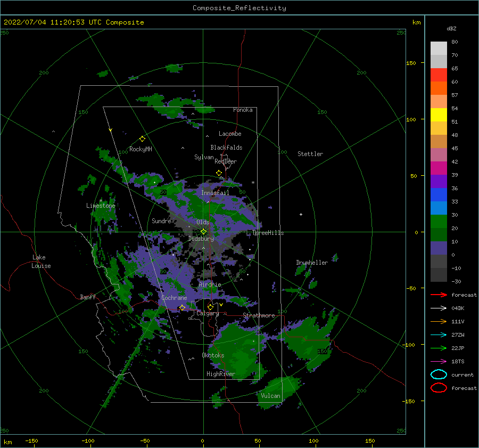Click the magenta 18TS arrow icon
Viewport: 479px width, 448px height.
439,362
